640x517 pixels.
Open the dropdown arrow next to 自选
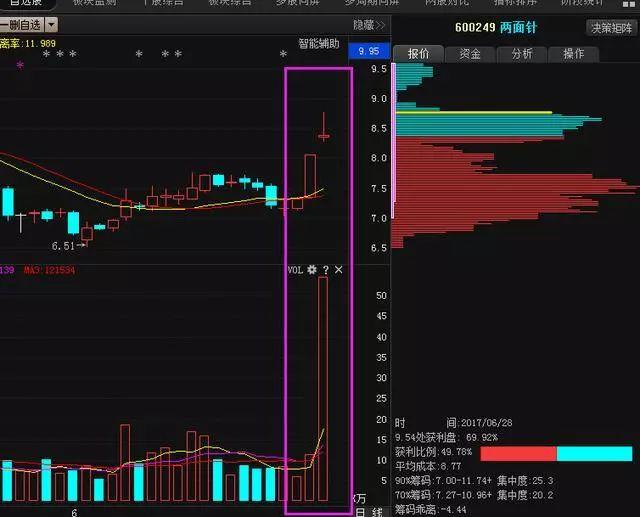[51, 24]
